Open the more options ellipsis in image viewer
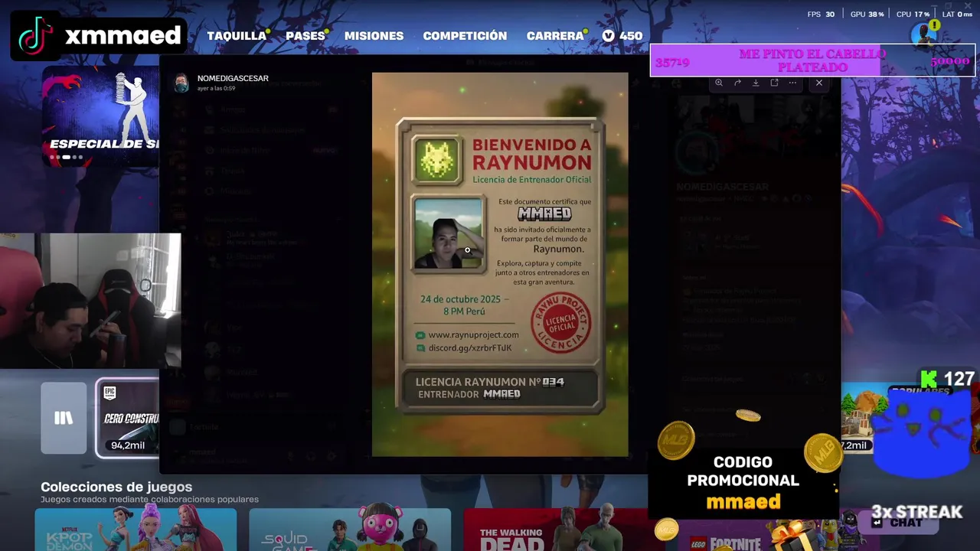The height and width of the screenshot is (551, 980). click(x=792, y=83)
